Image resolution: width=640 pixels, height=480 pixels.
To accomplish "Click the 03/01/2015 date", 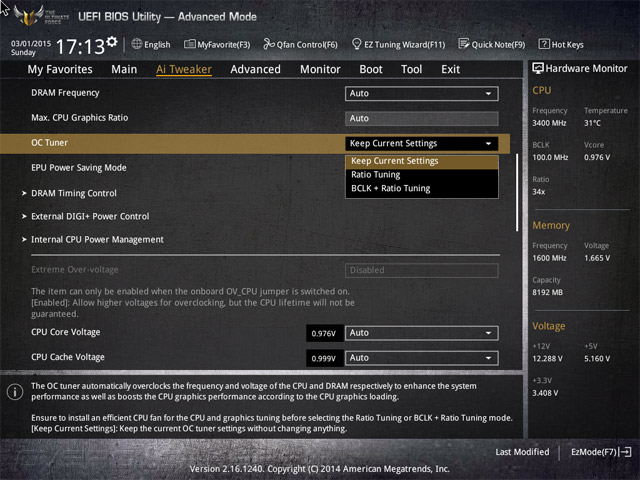I will (31, 43).
